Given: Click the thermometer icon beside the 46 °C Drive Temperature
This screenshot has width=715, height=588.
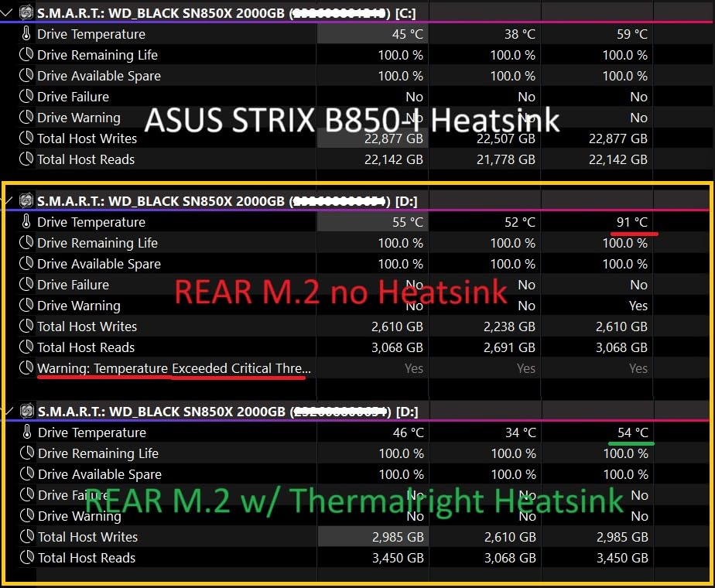Looking at the screenshot, I should coord(27,432).
